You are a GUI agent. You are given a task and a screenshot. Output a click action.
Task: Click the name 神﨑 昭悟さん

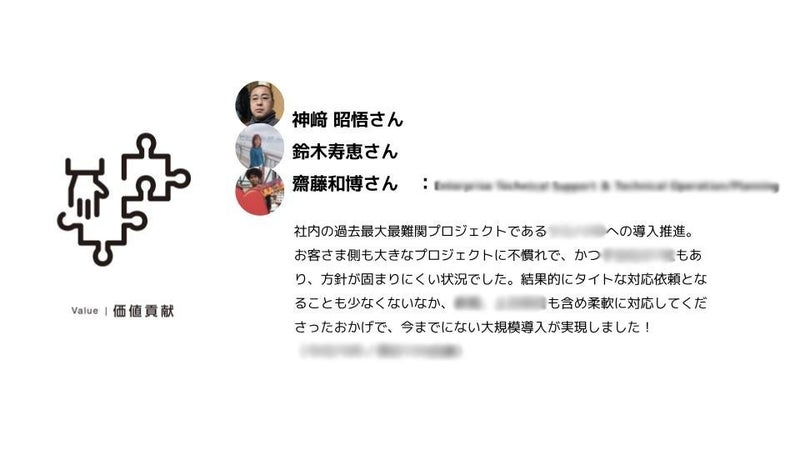[x=347, y=120]
